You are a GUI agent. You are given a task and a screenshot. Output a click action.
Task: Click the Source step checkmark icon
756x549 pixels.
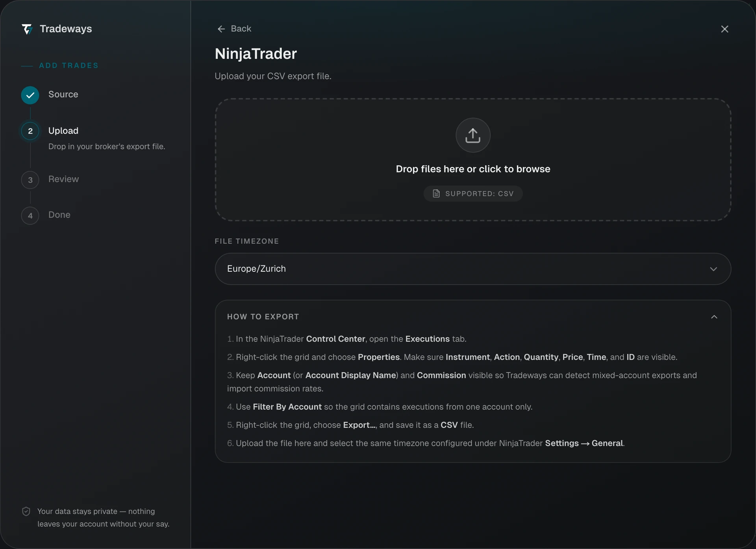click(x=30, y=95)
